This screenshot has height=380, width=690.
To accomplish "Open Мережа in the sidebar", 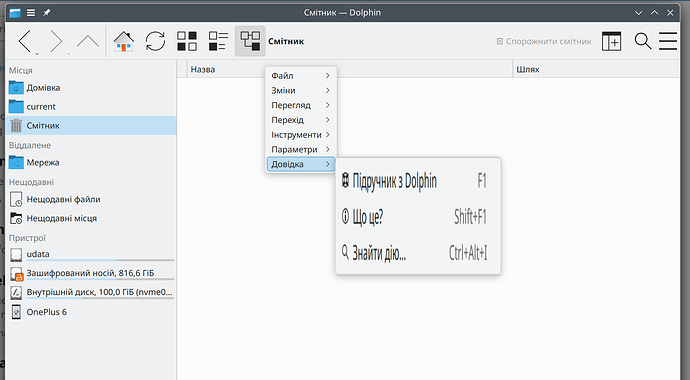I will click(92, 162).
